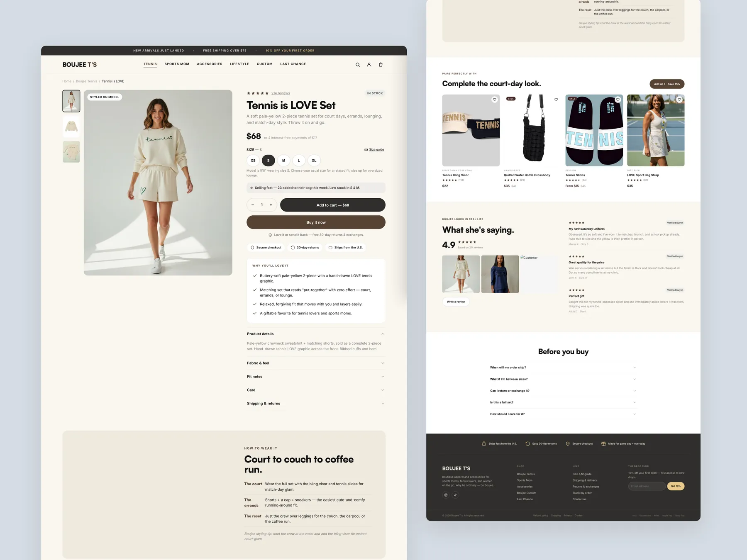Expand 'When will my order ship?' FAQ

coord(563,368)
